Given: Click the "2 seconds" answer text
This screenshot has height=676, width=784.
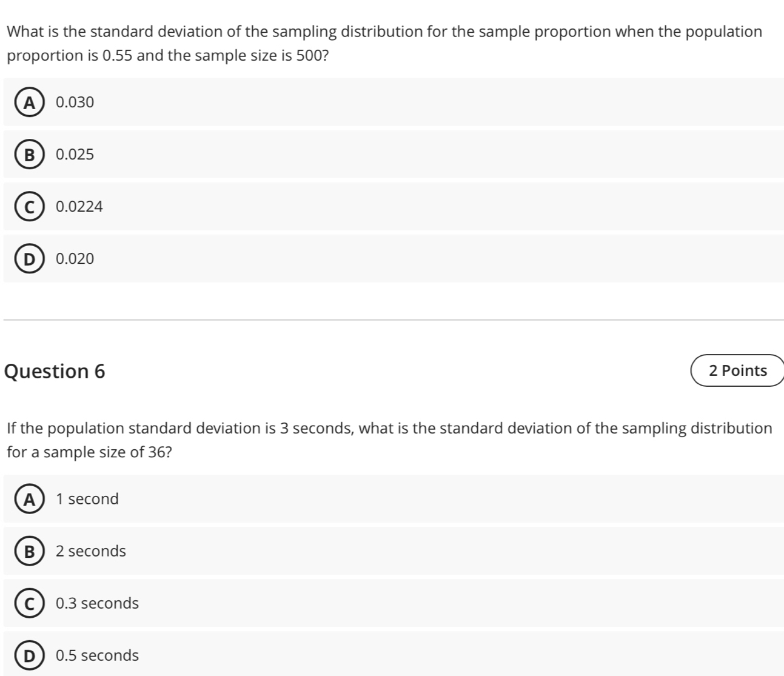Looking at the screenshot, I should pos(91,551).
